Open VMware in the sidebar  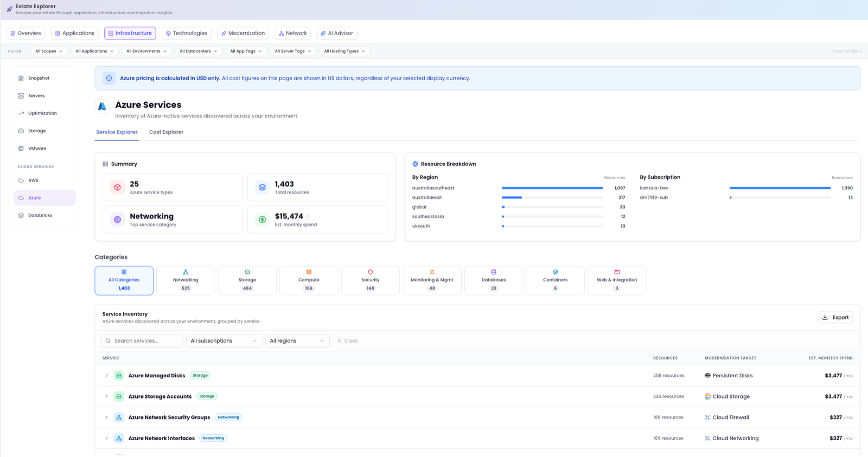point(45,148)
